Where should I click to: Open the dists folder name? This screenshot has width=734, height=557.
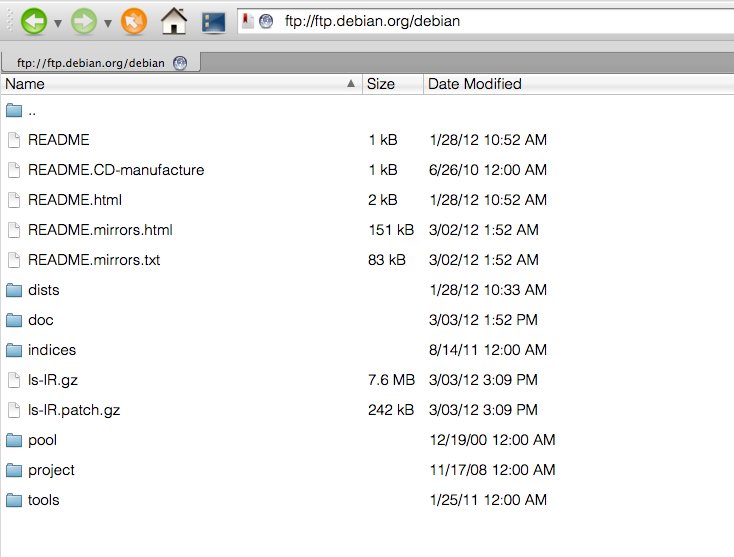coord(44,290)
